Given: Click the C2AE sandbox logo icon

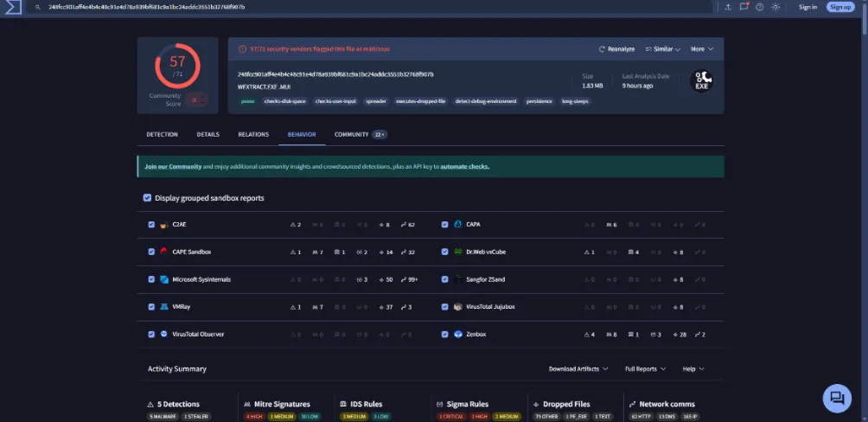Looking at the screenshot, I should click(x=164, y=225).
